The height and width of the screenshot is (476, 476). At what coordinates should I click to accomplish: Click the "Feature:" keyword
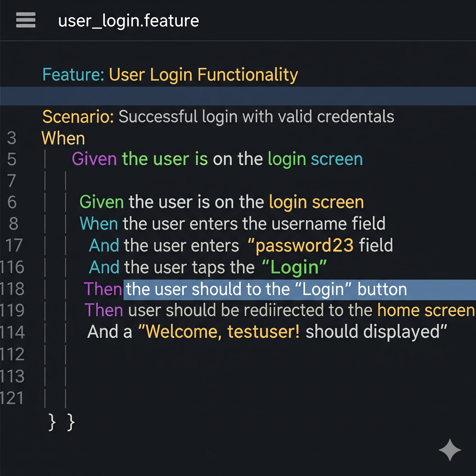[x=73, y=74]
